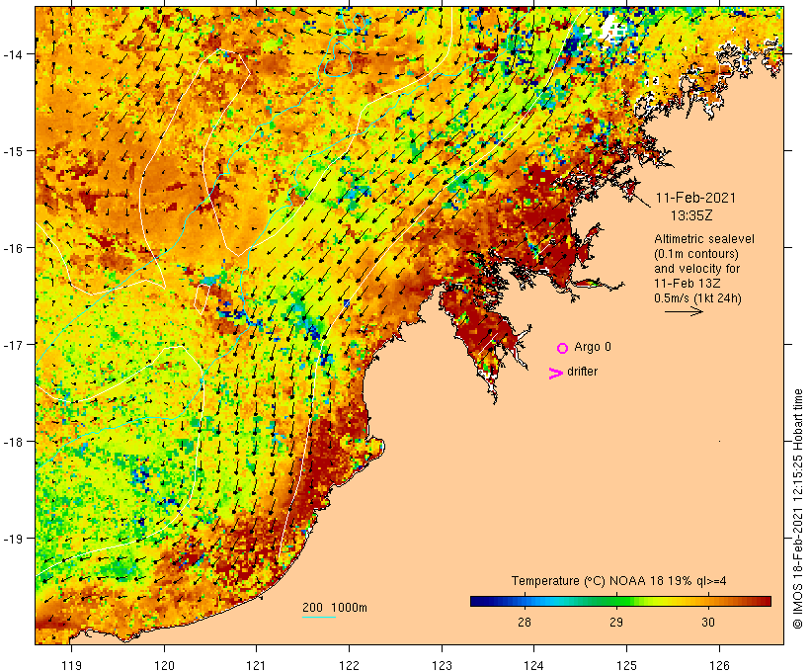Click the '-17' latitude axis label

tap(12, 345)
